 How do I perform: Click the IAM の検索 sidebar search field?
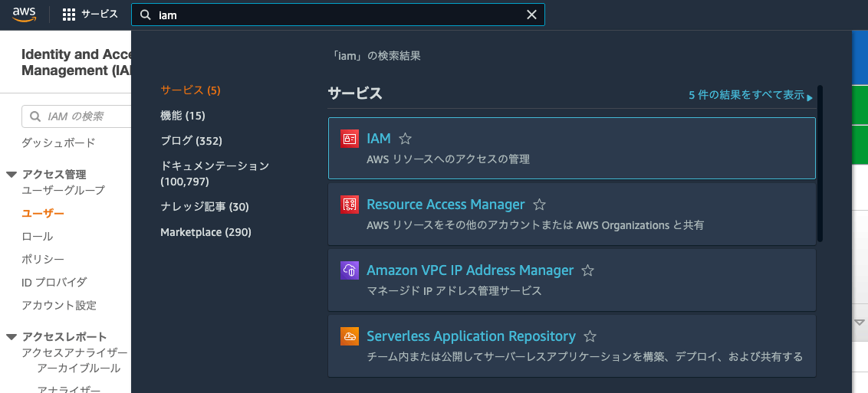77,116
